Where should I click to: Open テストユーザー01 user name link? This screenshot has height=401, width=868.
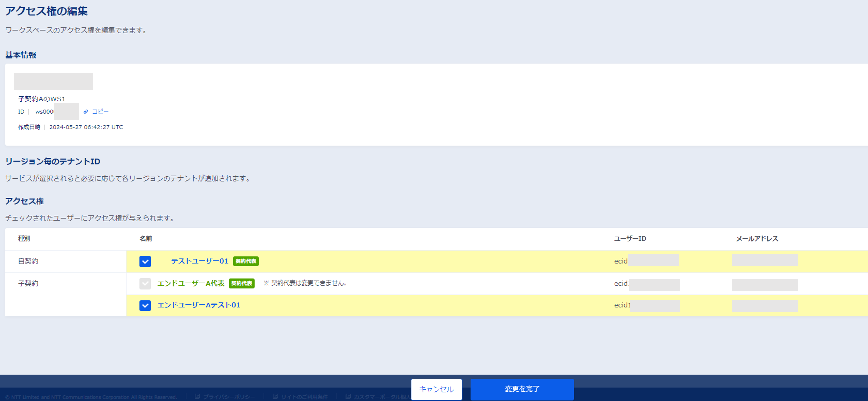199,261
